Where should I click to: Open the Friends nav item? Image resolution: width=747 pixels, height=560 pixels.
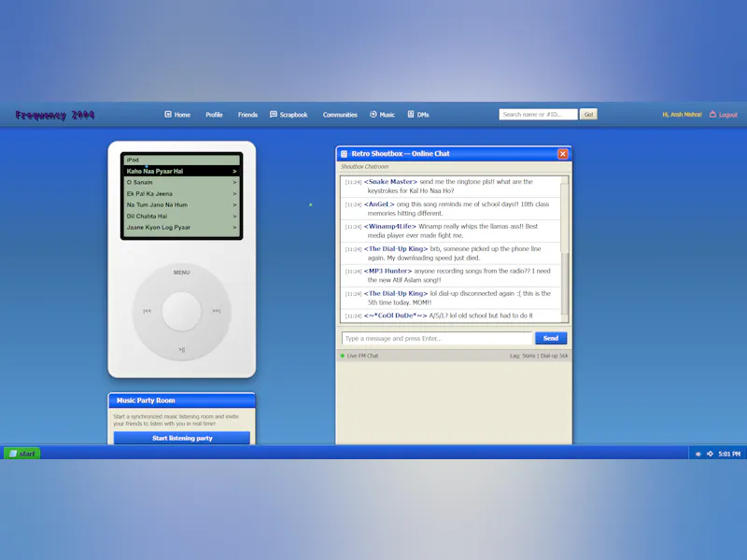[x=247, y=115]
